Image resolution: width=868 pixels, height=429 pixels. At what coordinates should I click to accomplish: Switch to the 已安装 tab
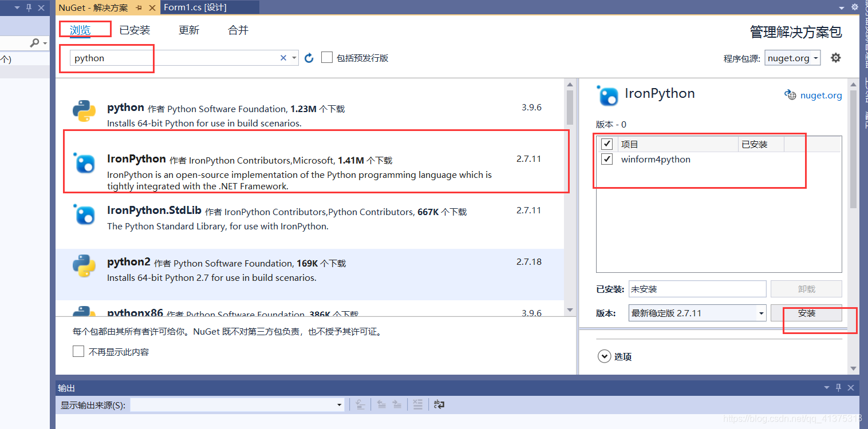(135, 30)
